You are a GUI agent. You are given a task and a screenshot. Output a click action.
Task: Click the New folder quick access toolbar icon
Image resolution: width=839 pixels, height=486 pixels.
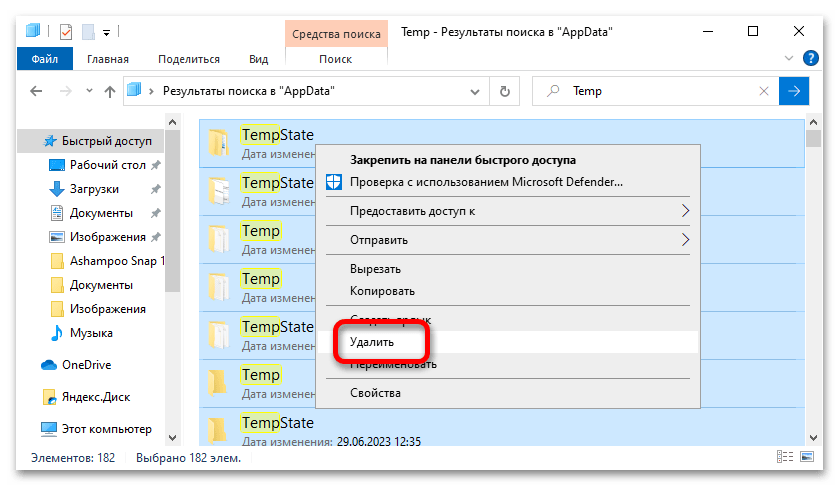tap(88, 32)
